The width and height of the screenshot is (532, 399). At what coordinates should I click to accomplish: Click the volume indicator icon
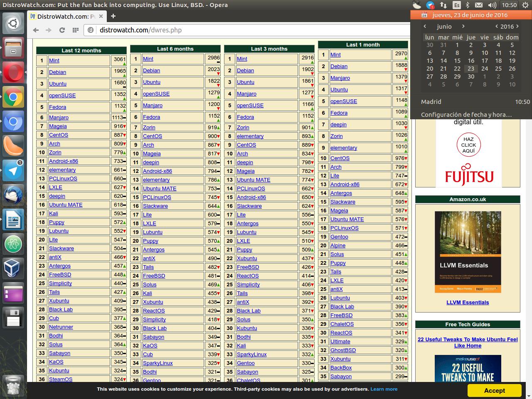pyautogui.click(x=492, y=5)
